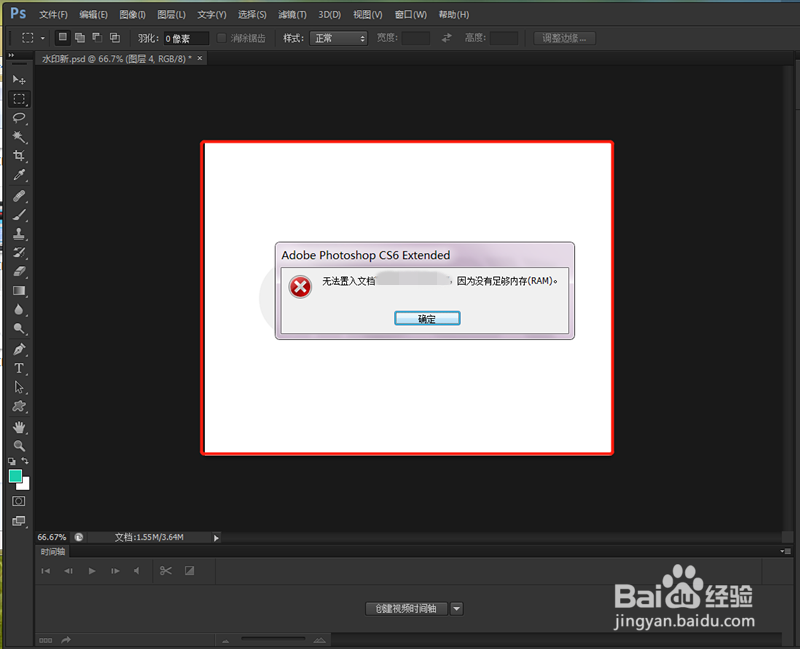Click the timeline zoom slider
Viewport: 800px width, 649px height.
[273, 639]
